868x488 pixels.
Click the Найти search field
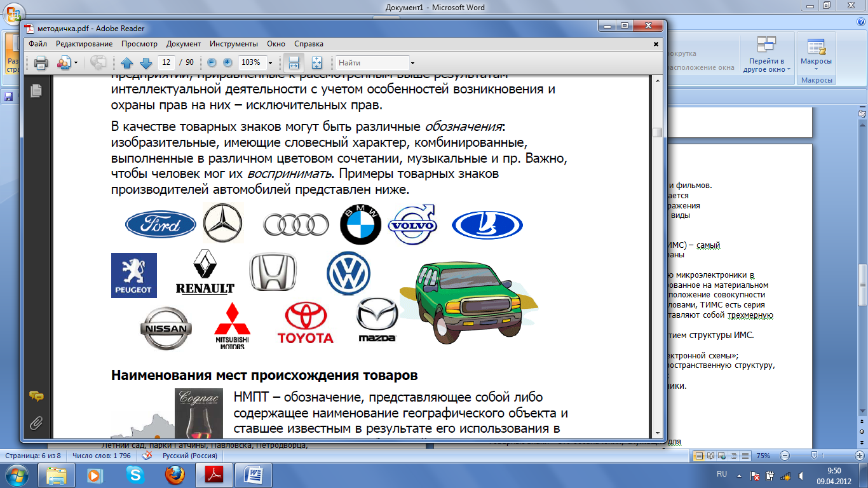pyautogui.click(x=372, y=63)
